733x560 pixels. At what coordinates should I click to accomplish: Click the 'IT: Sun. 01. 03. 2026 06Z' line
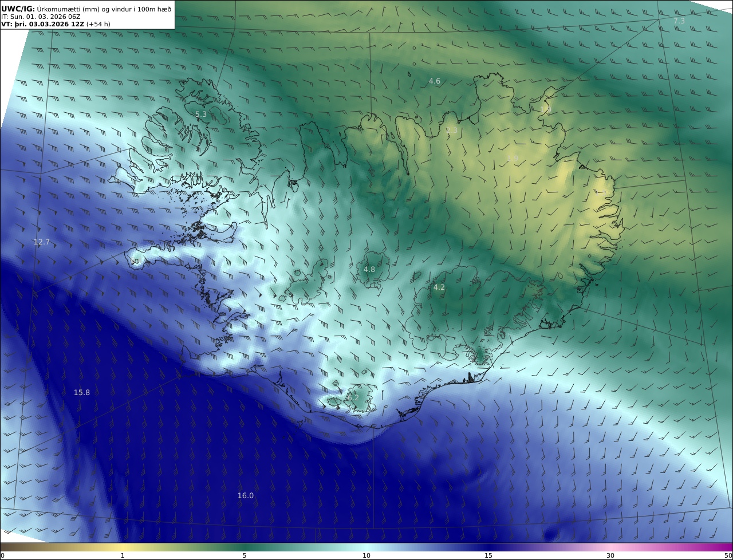click(41, 17)
